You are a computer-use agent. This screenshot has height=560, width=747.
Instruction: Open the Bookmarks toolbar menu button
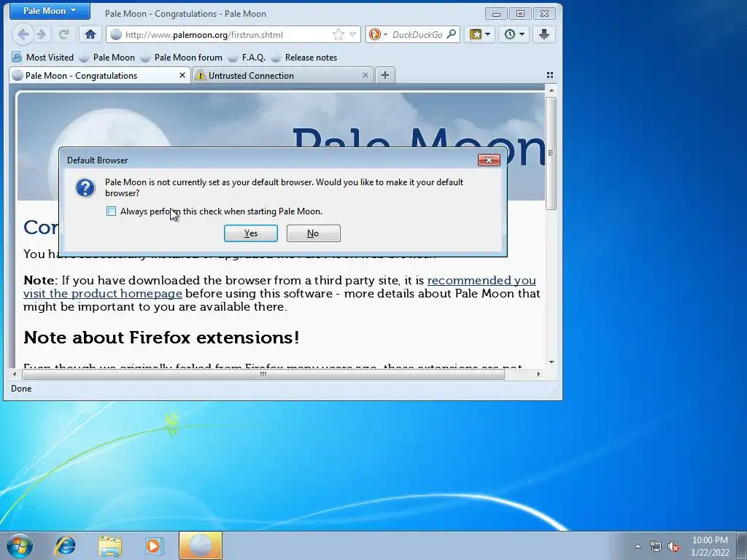click(x=480, y=34)
